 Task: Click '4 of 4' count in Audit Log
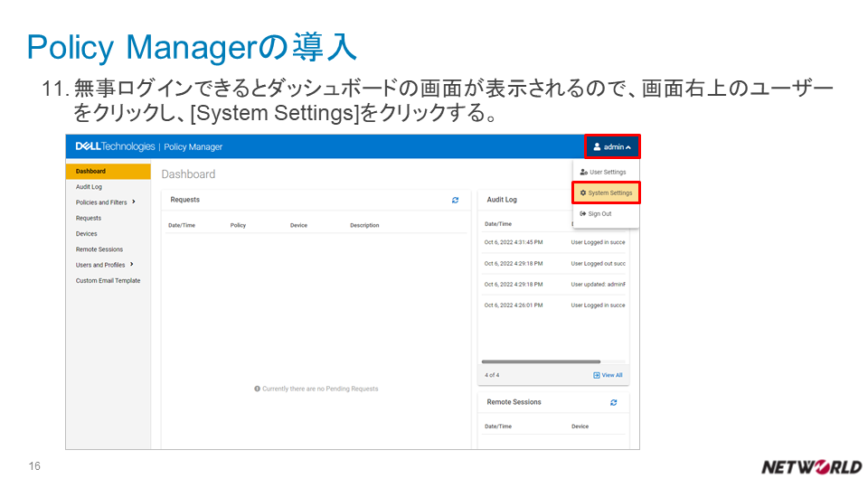pos(492,375)
